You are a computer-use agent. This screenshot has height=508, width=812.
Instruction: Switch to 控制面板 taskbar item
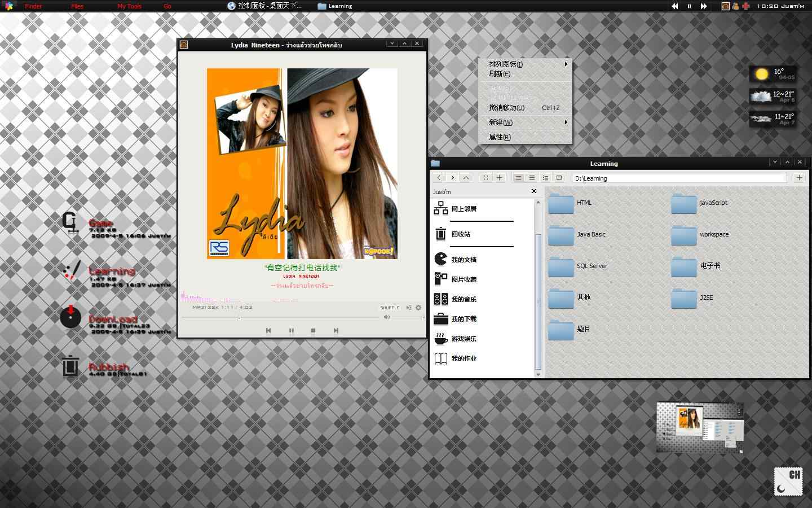click(x=265, y=6)
